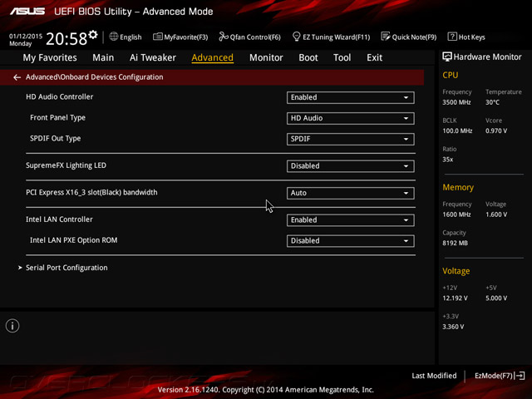Screen dimensions: 532x399
Task: Click the CPU heading in Hardware Monitor
Action: pyautogui.click(x=451, y=75)
